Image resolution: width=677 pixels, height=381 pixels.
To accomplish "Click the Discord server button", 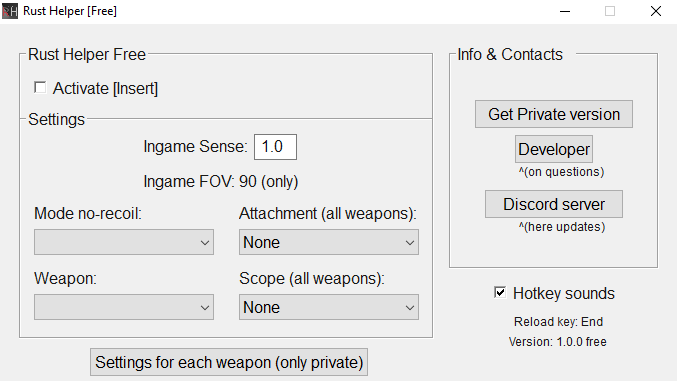I will [x=554, y=204].
